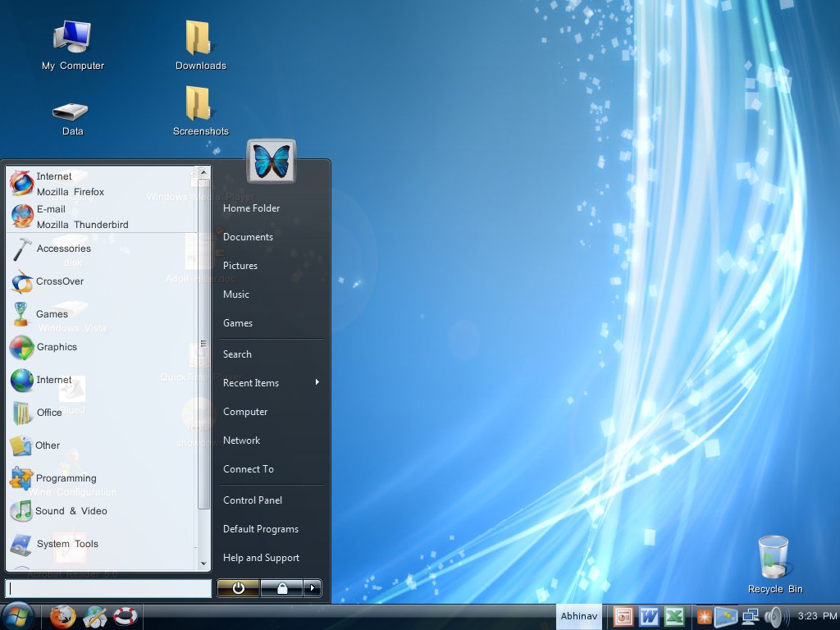The height and width of the screenshot is (630, 840).
Task: Click the 3:23 PM clock
Action: point(818,616)
